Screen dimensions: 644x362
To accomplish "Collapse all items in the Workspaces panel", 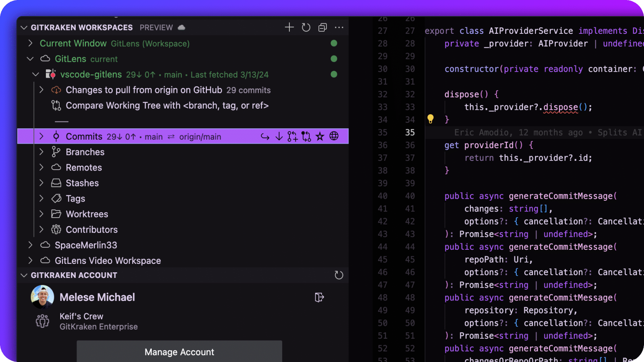I will tap(322, 27).
